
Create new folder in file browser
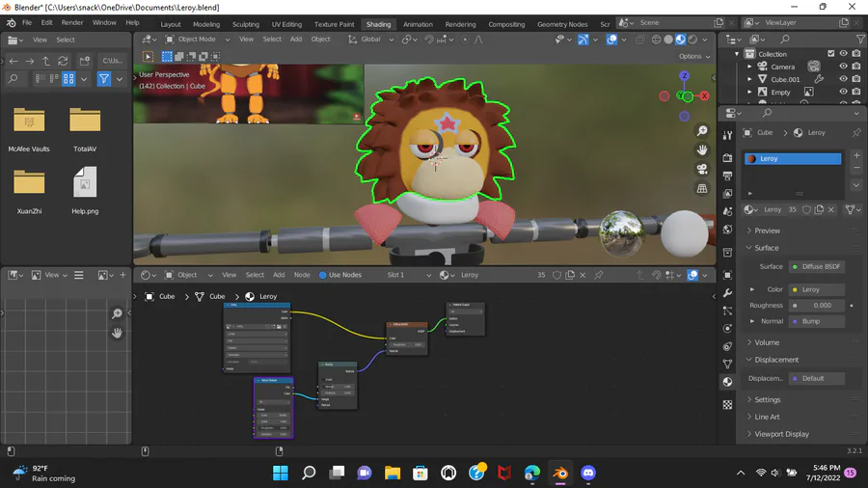(x=85, y=61)
